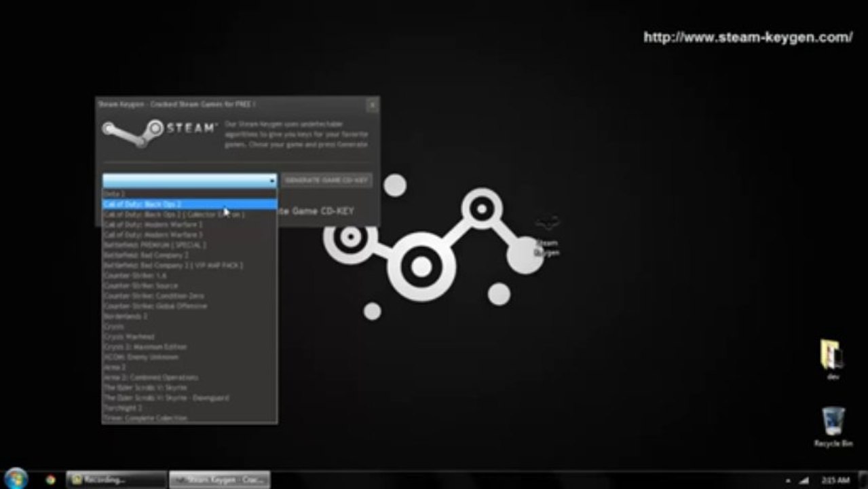This screenshot has width=868, height=489.
Task: Pick Bad Company 2 VIP MAP PACK
Action: (189, 265)
